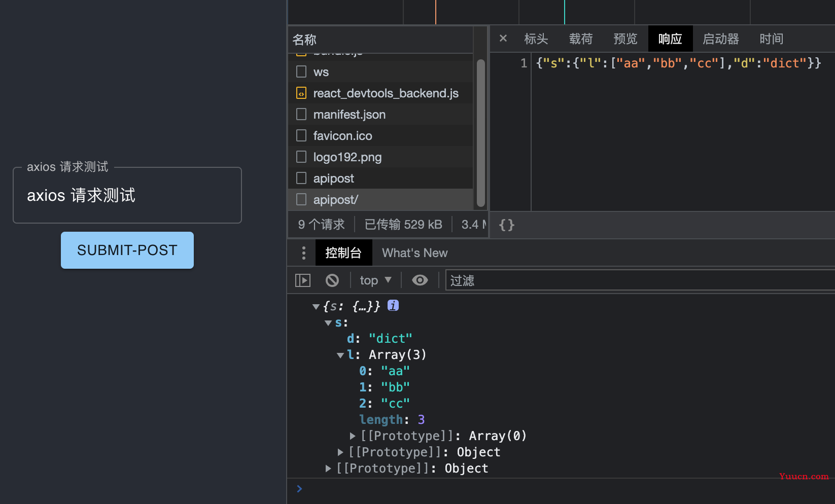
Task: Select the 响应 response tab
Action: tap(670, 39)
